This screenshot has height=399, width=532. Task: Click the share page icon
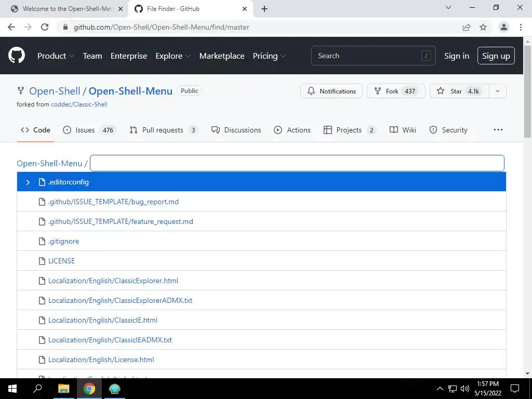(467, 27)
